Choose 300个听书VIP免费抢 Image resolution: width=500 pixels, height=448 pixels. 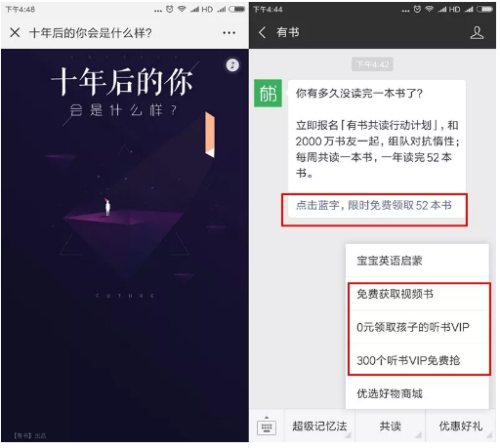coord(417,360)
